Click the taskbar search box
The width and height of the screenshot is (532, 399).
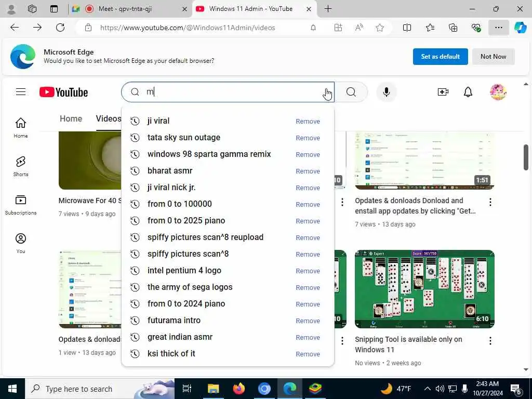click(x=100, y=389)
